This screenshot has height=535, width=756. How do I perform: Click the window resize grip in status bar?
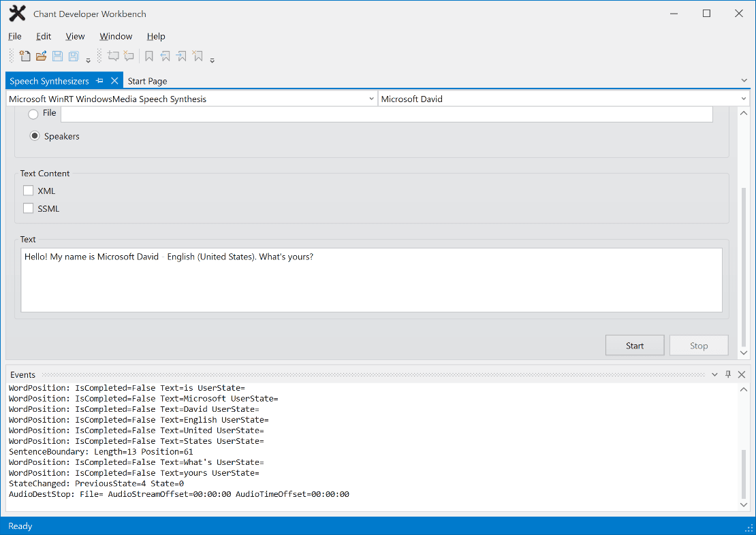pyautogui.click(x=749, y=528)
